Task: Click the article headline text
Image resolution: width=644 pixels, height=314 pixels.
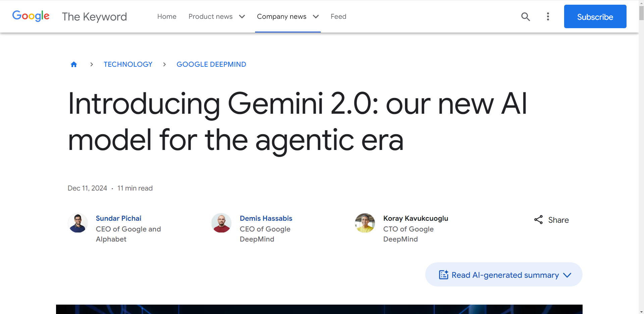Action: point(297,122)
